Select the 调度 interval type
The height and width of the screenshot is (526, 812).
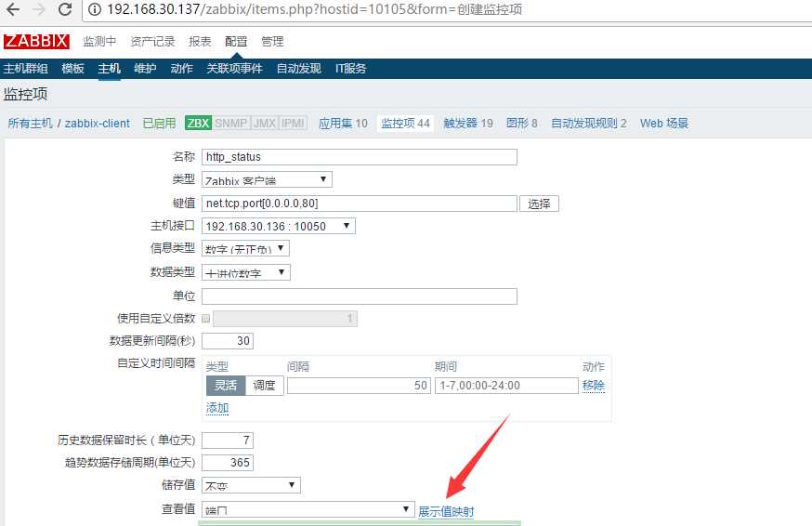coord(264,386)
